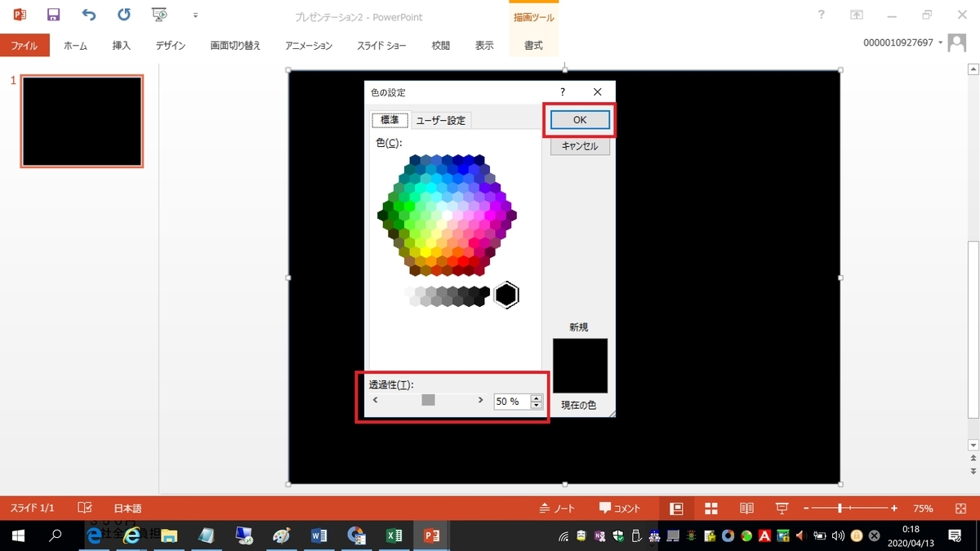Start Slide Show view icon in status bar
980x551 pixels.
[x=782, y=508]
